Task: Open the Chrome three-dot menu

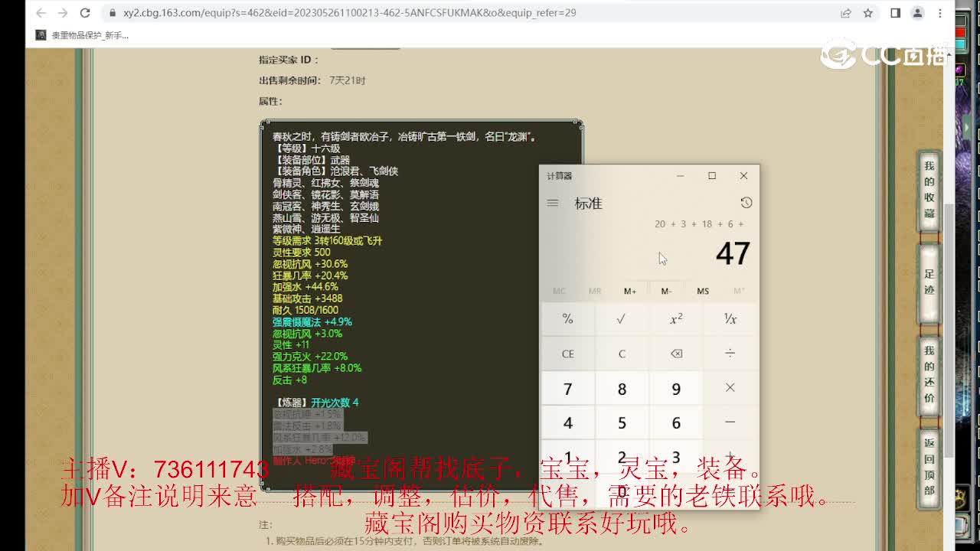Action: tap(940, 13)
